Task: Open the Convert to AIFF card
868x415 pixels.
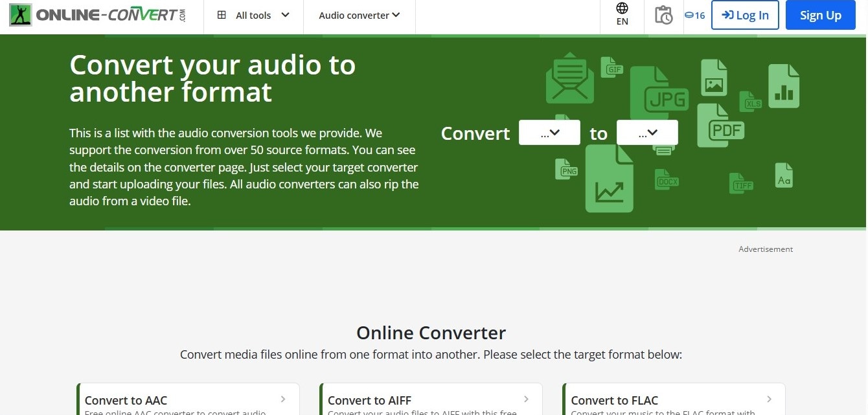Action: point(431,399)
